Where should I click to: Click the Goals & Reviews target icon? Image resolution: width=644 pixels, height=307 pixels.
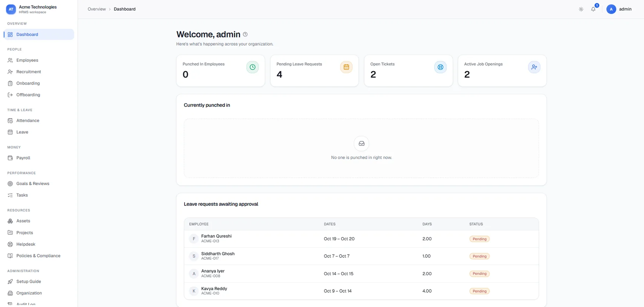10,184
